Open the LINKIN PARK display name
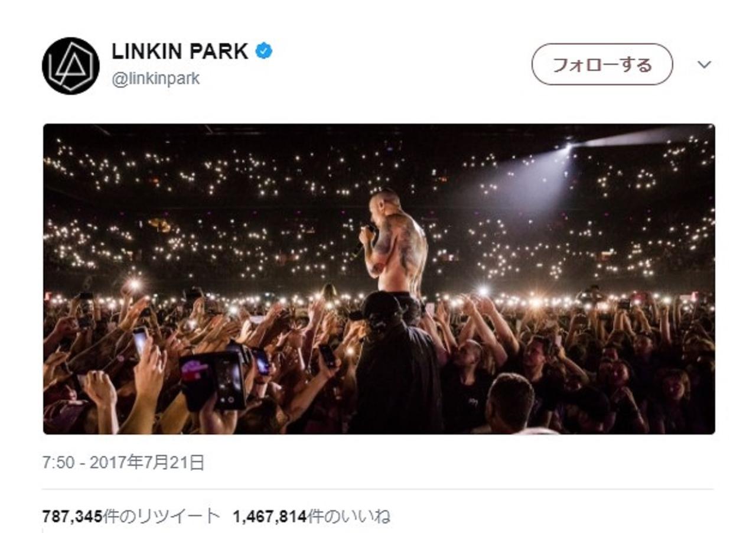Screen dimensions: 756x533 point(180,51)
